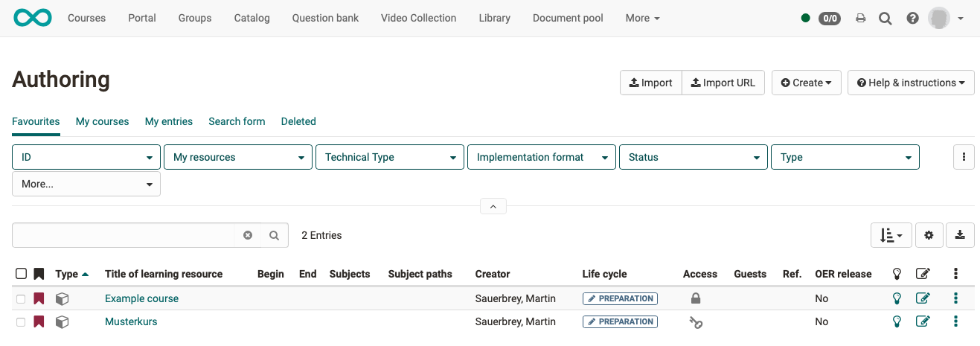980x346 pixels.
Task: Click the download table export icon
Action: tap(960, 236)
